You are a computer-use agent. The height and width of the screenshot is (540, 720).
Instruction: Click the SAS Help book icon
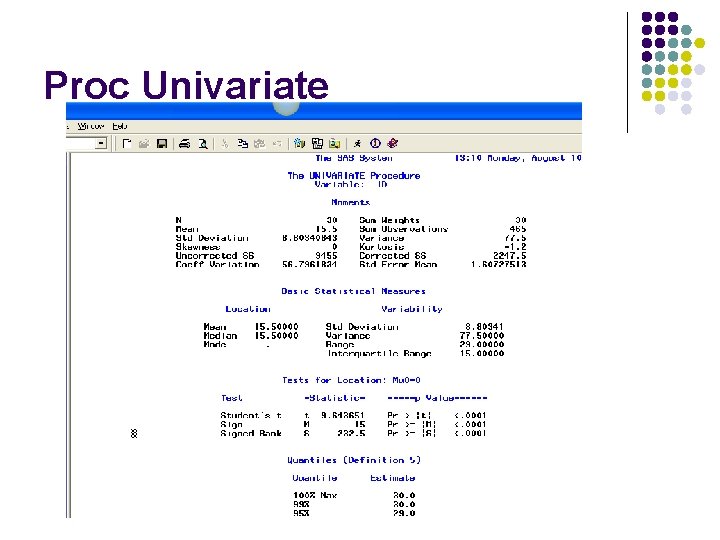tap(393, 143)
